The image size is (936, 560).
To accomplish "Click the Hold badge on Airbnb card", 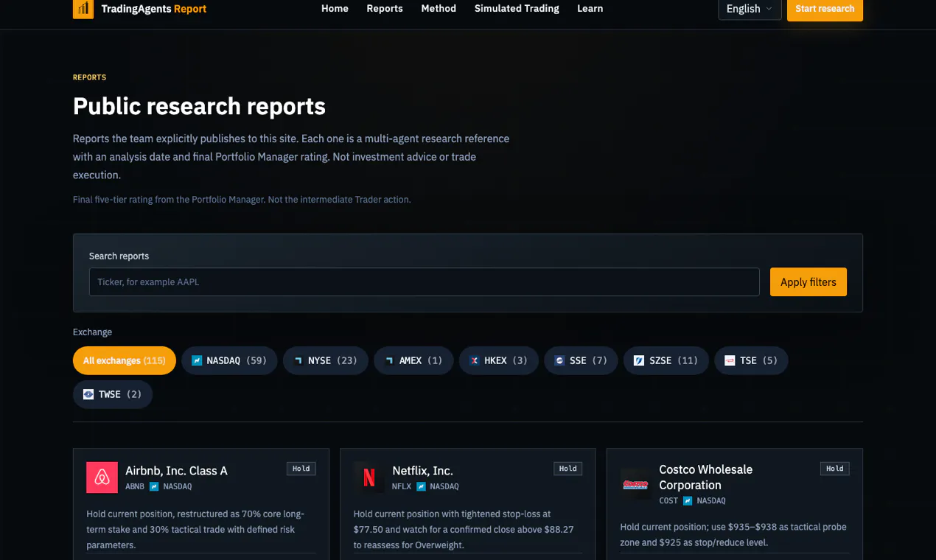I will 301,469.
